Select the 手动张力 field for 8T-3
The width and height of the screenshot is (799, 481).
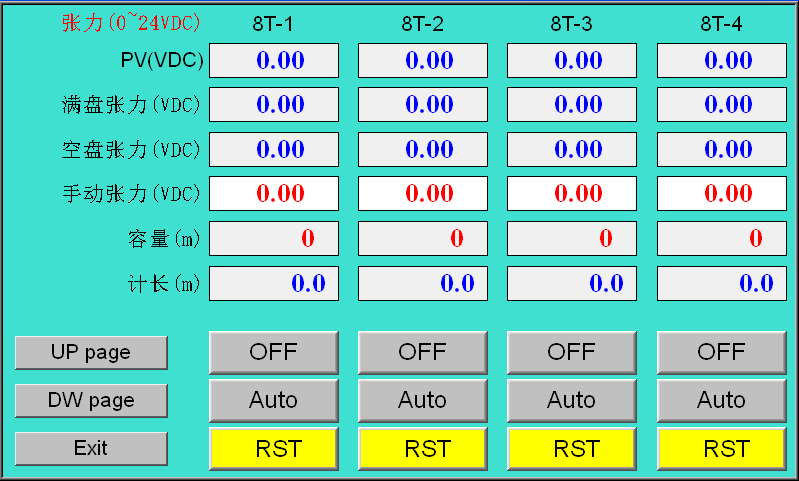(x=572, y=193)
